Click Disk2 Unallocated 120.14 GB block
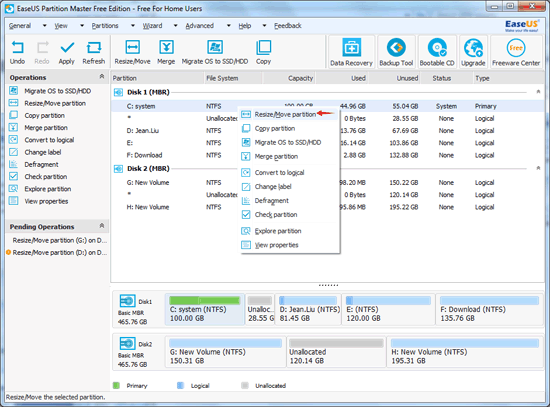 [336, 352]
